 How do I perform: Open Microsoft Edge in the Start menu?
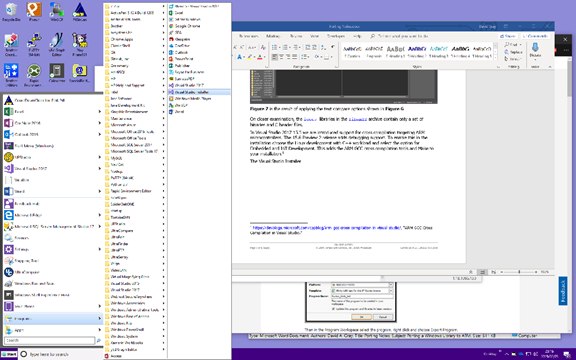tap(53, 215)
